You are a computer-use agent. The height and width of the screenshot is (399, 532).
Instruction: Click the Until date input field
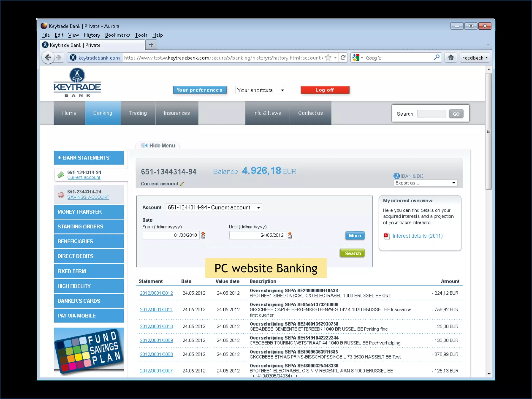click(x=257, y=235)
